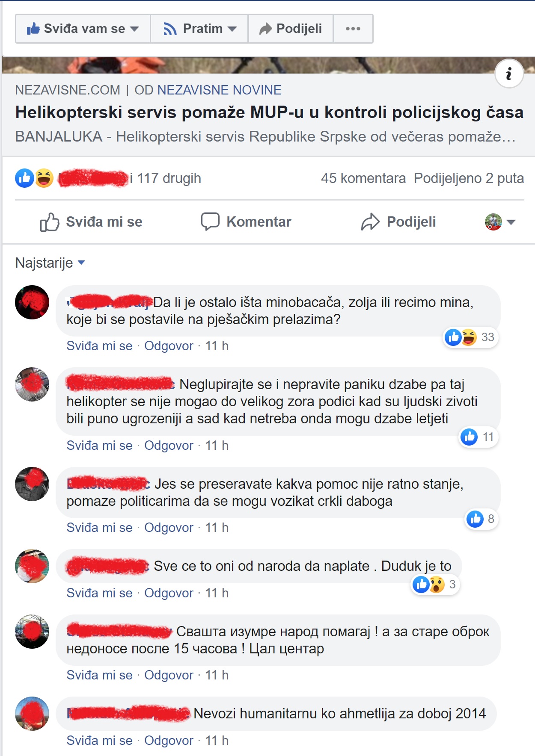
Task: Open the laughing reaction on the post
Action: coord(44,178)
